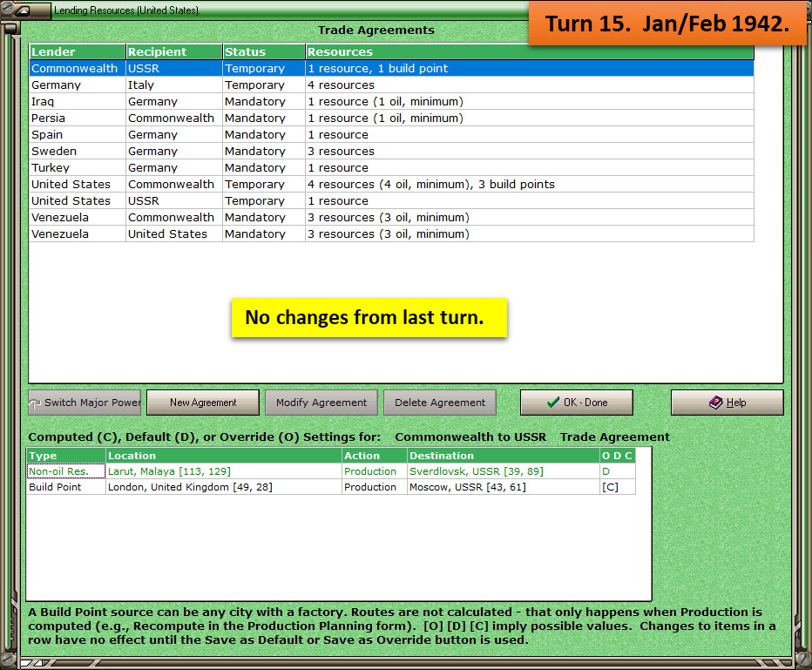The height and width of the screenshot is (670, 812).
Task: Click the '3 resources' cell in Sweden row
Action: pos(530,152)
